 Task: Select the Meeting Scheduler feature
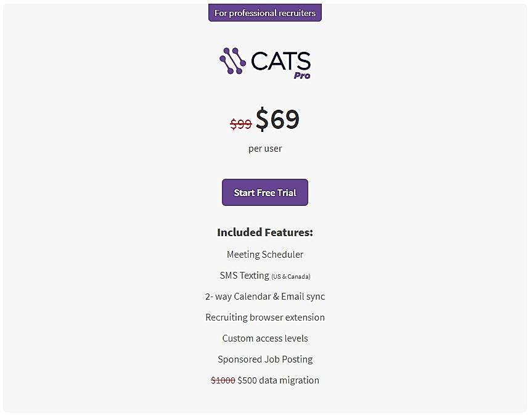pos(265,254)
